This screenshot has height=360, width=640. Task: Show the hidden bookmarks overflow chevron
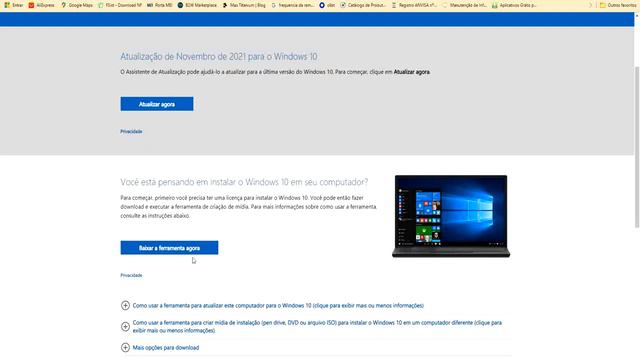pyautogui.click(x=590, y=5)
